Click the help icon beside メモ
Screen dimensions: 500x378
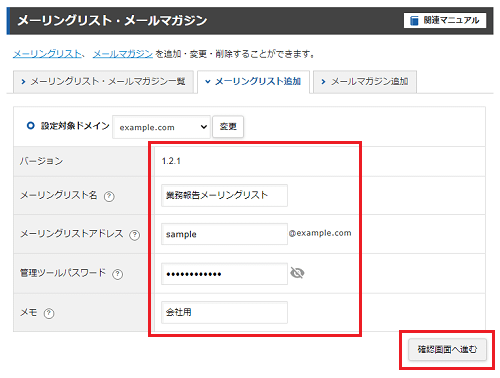point(49,313)
